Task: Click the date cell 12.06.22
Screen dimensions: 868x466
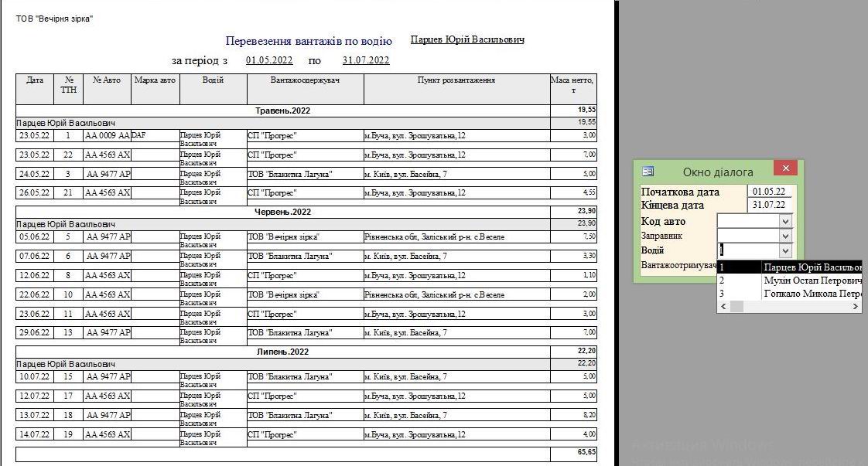Action: pyautogui.click(x=34, y=275)
